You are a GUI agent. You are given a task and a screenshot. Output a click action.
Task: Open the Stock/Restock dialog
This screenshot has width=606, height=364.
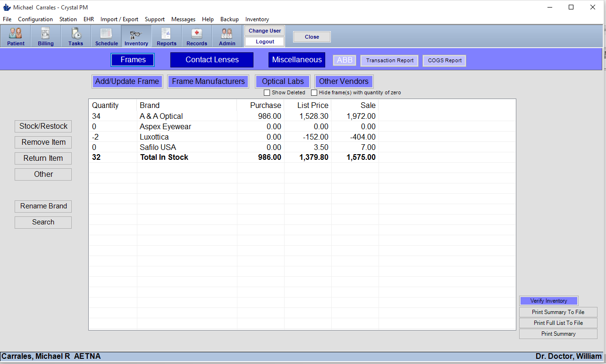pyautogui.click(x=43, y=126)
